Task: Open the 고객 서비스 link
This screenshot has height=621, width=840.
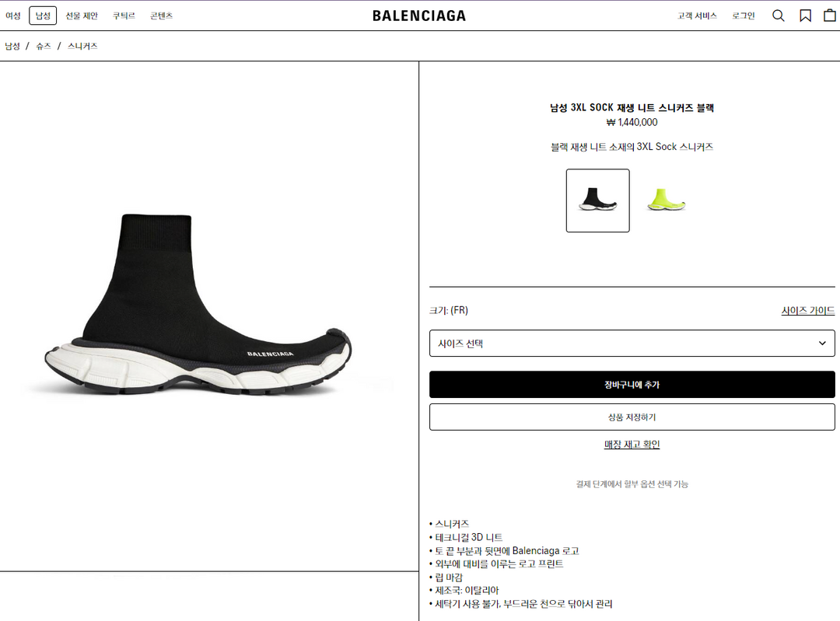Action: pyautogui.click(x=697, y=16)
